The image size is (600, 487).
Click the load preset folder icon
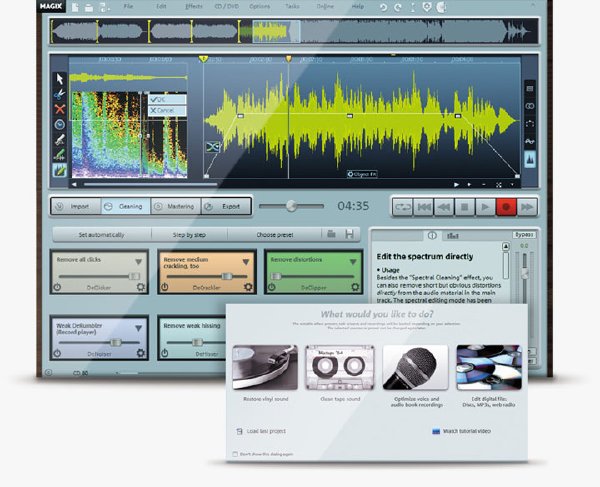tap(332, 234)
